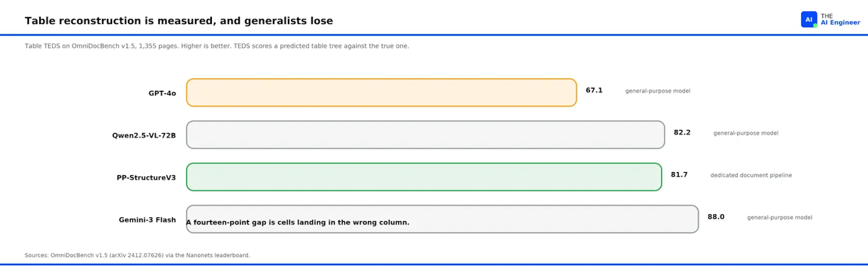This screenshot has width=868, height=273.
Task: Click the 82.2 score value
Action: (x=682, y=133)
